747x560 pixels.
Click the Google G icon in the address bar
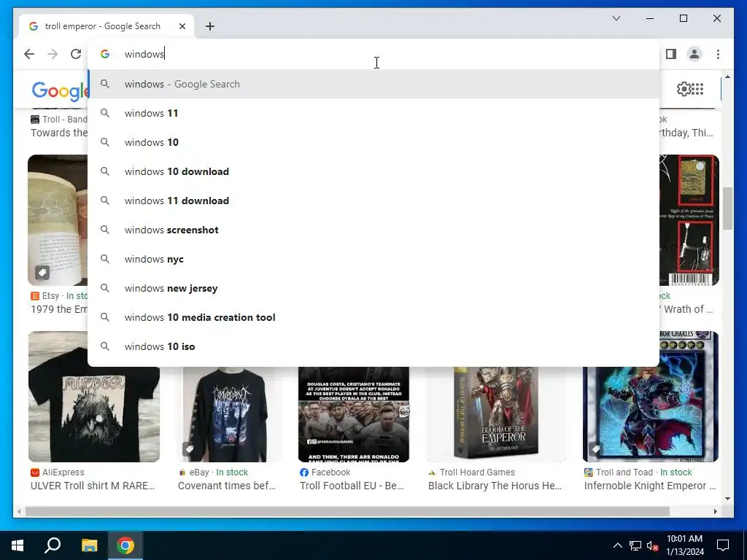105,54
